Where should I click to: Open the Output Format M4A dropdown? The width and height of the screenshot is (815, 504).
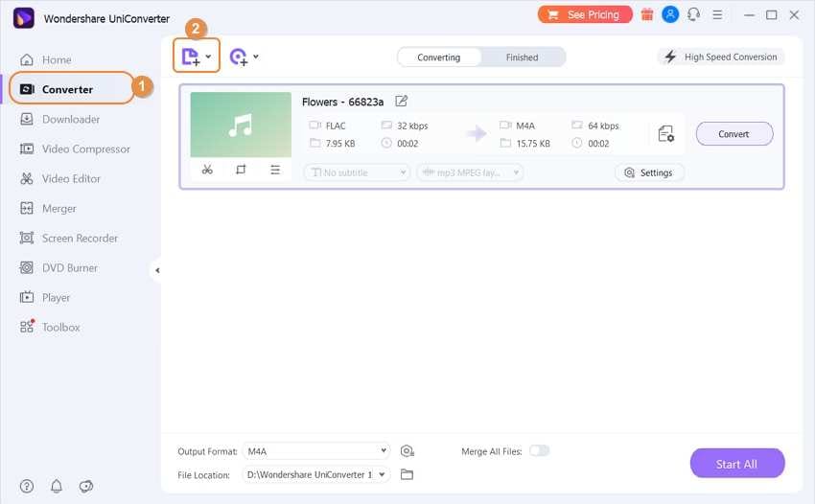click(316, 451)
